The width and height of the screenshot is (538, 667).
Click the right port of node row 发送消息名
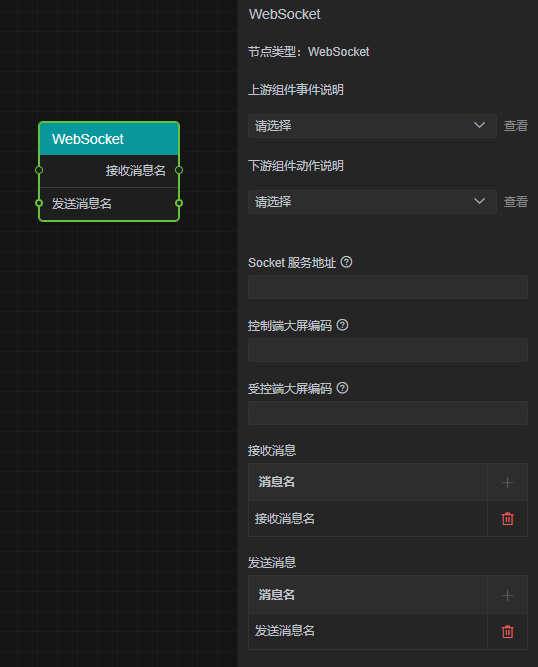(179, 203)
